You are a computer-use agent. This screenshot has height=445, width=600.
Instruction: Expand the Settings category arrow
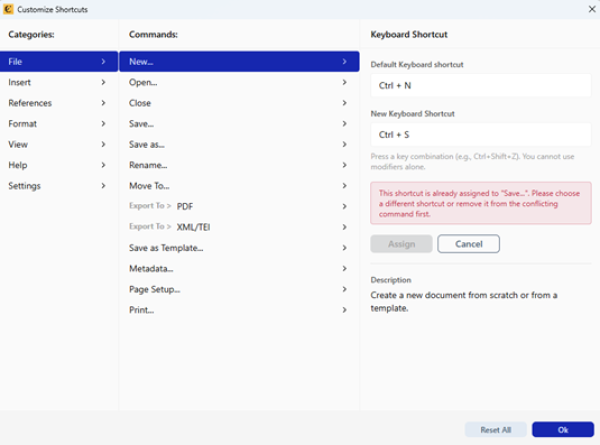coord(103,186)
